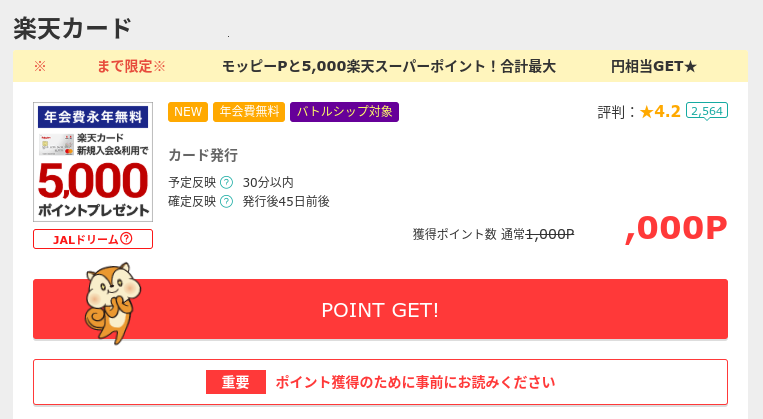Click the small card image in banner
The width and height of the screenshot is (763, 419).
coord(56,145)
